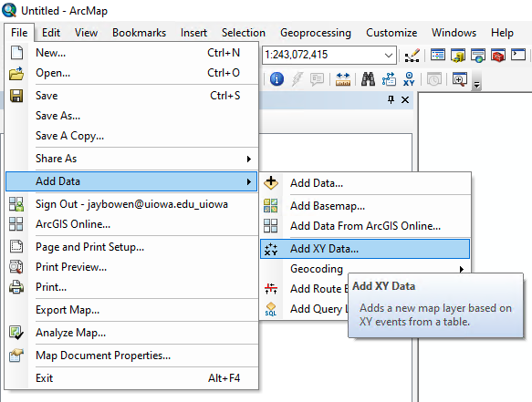Open the Customize menu

(391, 33)
